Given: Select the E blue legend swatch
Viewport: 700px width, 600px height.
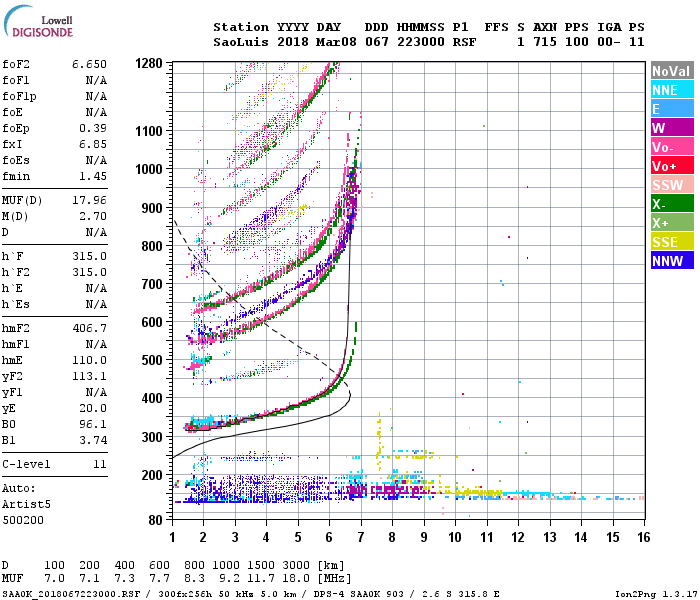Looking at the screenshot, I should (672, 109).
